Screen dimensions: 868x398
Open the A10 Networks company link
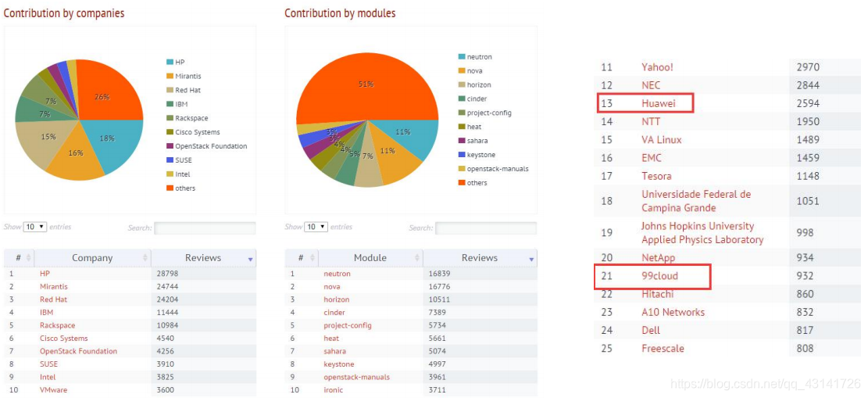673,312
